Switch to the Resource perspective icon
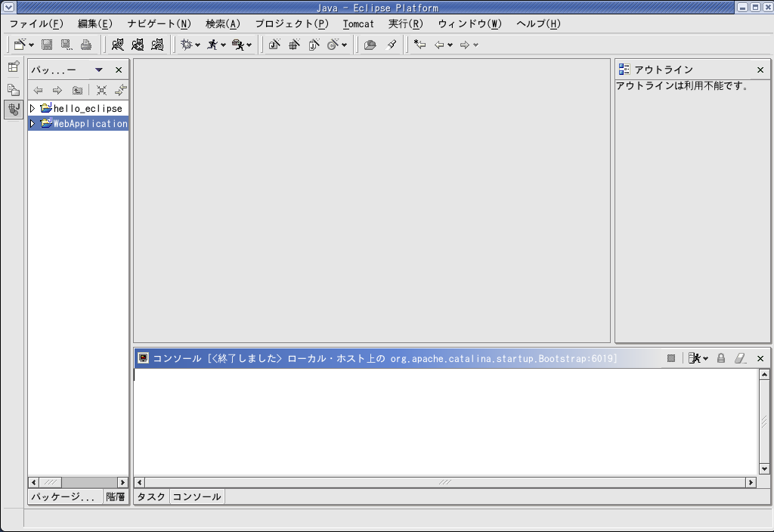This screenshot has width=774, height=532. [14, 89]
